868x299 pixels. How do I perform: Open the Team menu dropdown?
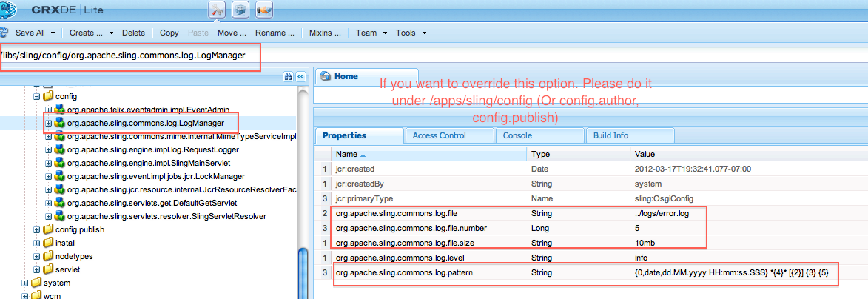[x=384, y=33]
